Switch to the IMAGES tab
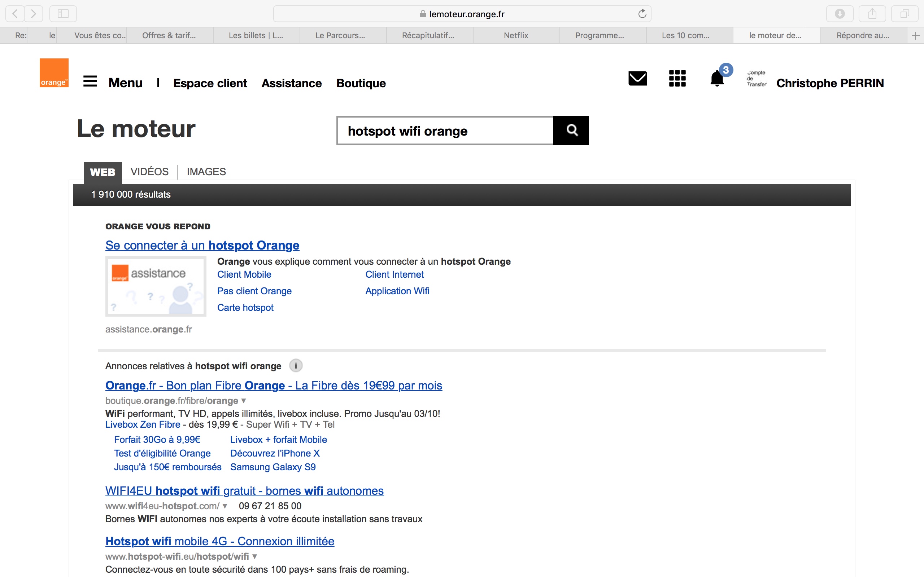 (x=206, y=172)
